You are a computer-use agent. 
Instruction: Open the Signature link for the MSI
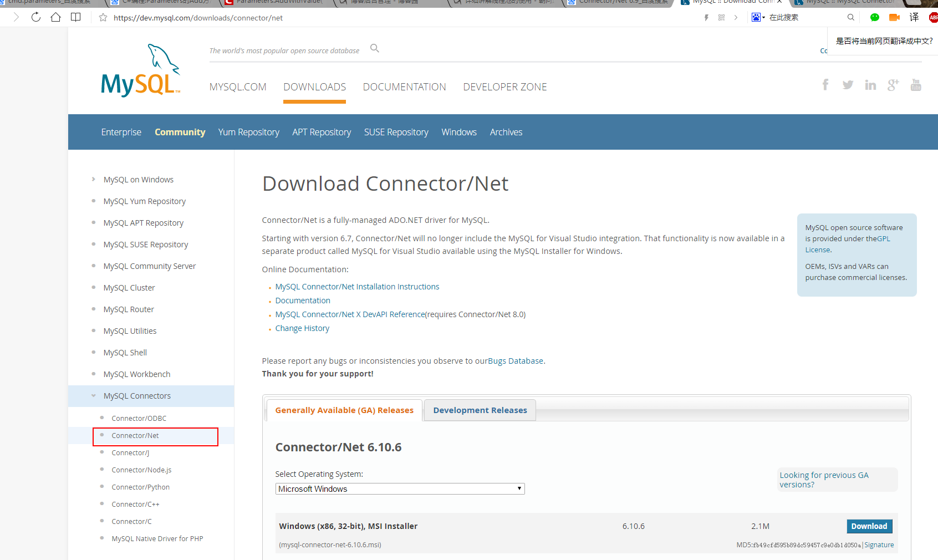click(x=879, y=545)
